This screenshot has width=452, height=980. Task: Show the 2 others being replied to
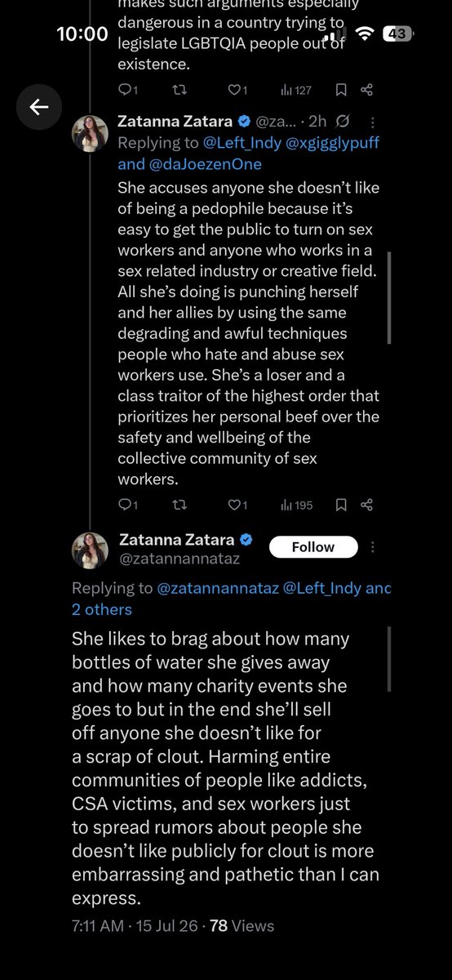(x=101, y=609)
